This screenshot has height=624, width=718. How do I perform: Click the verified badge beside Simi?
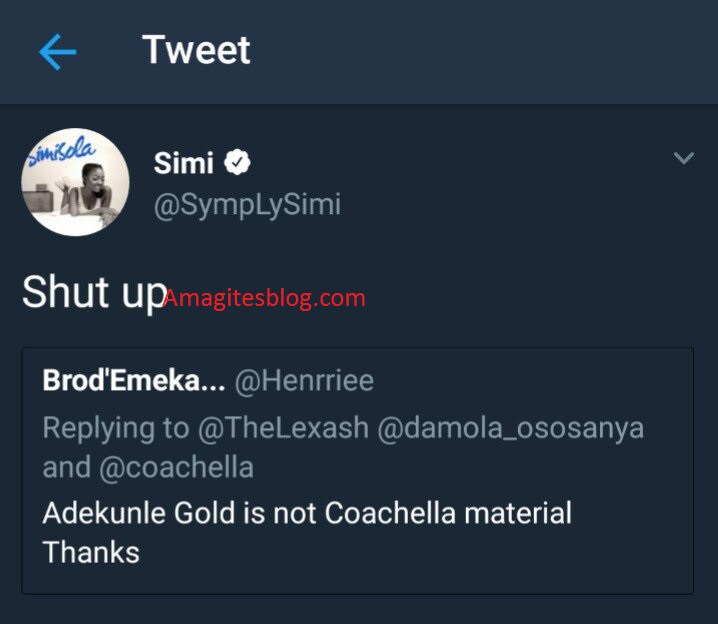click(x=237, y=162)
